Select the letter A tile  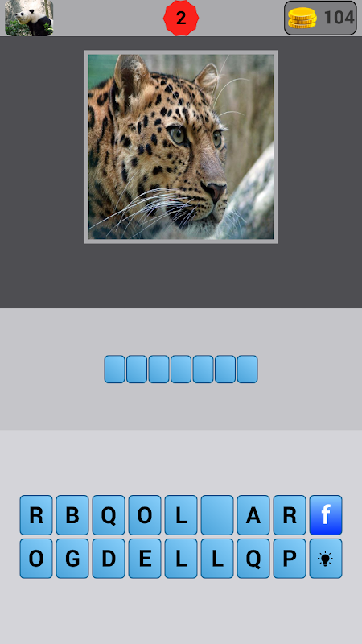[x=253, y=515]
